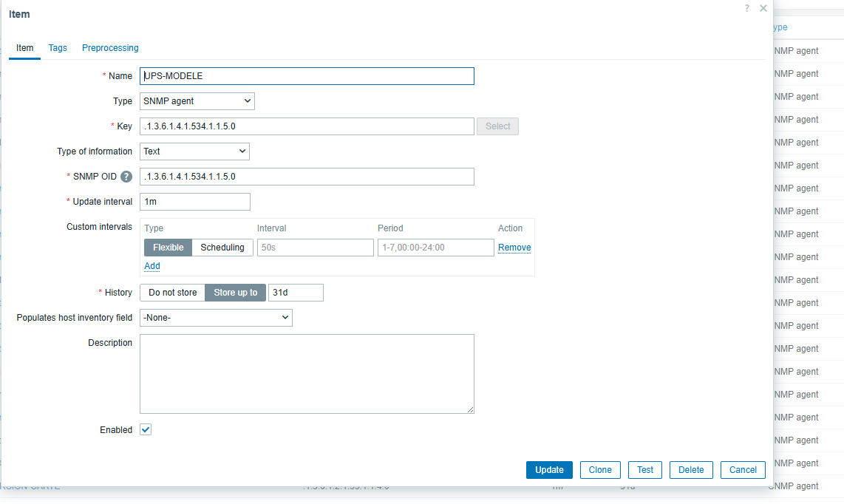Screen dimensions: 844x504
Task: Click the dialog help icon
Action: coord(747,8)
